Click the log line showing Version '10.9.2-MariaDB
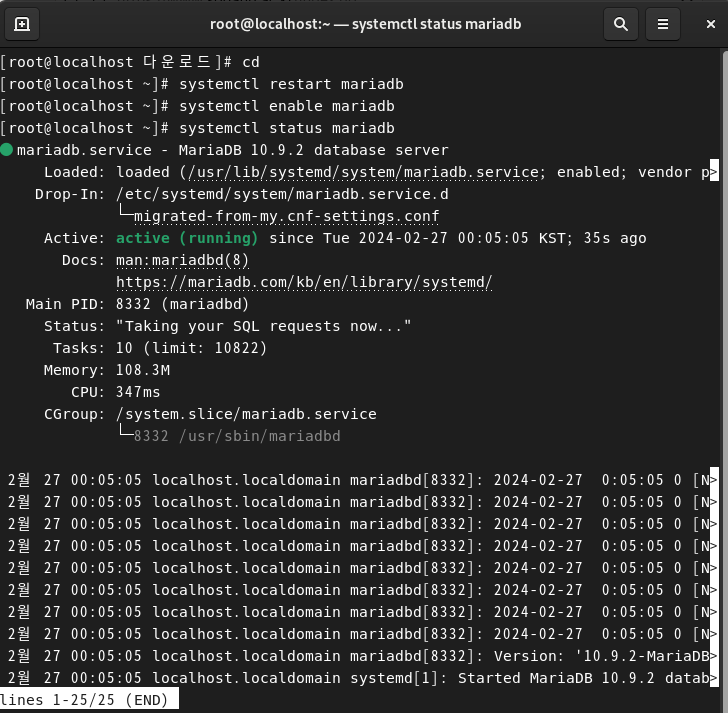Image resolution: width=728 pixels, height=713 pixels. (x=362, y=656)
